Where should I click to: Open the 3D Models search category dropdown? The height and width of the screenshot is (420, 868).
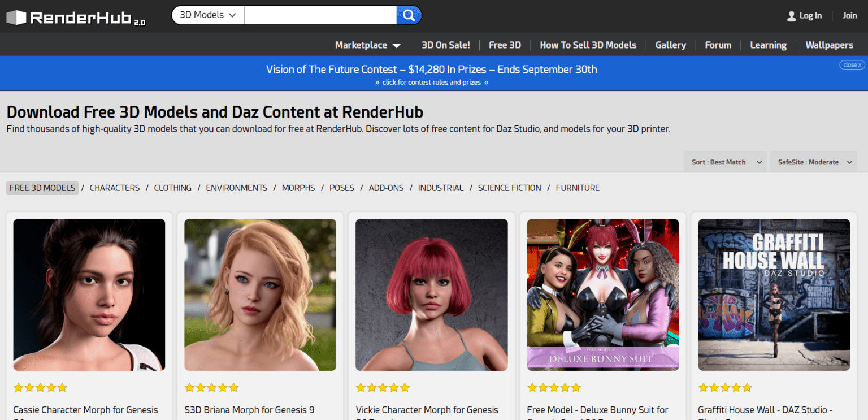click(207, 15)
